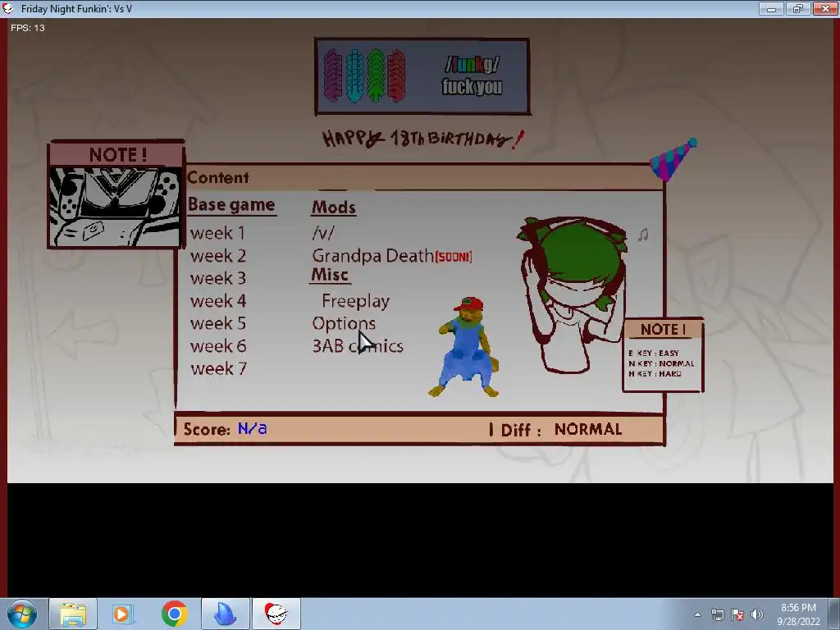Select week 1 from Base game list
Screen dimensions: 840x630
click(217, 233)
